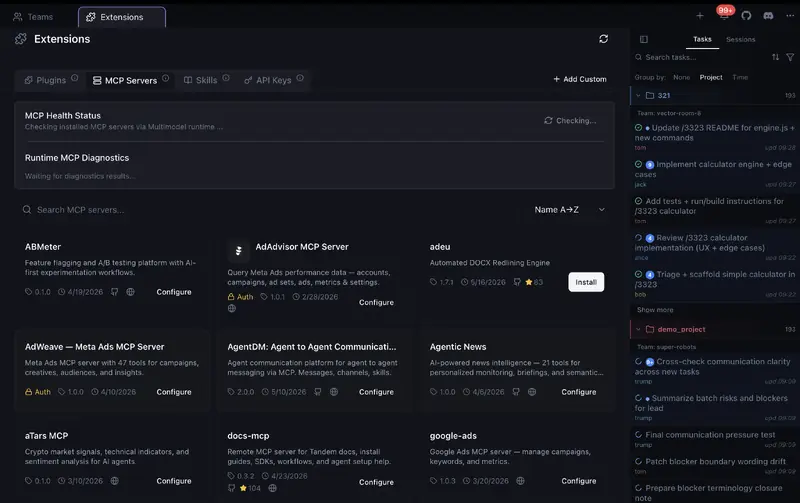The width and height of the screenshot is (800, 503).
Task: Click AgentDM's globe icon
Action: (x=334, y=392)
